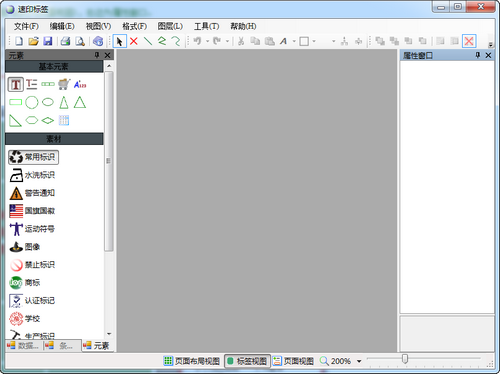Collapse the 素材 section header
The image size is (500, 374).
coord(54,139)
